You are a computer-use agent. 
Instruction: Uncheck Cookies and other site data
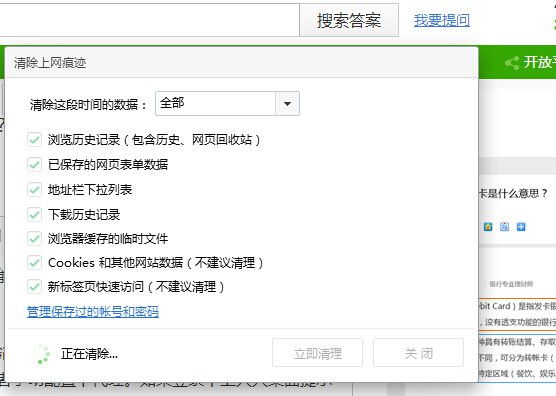pyautogui.click(x=34, y=263)
